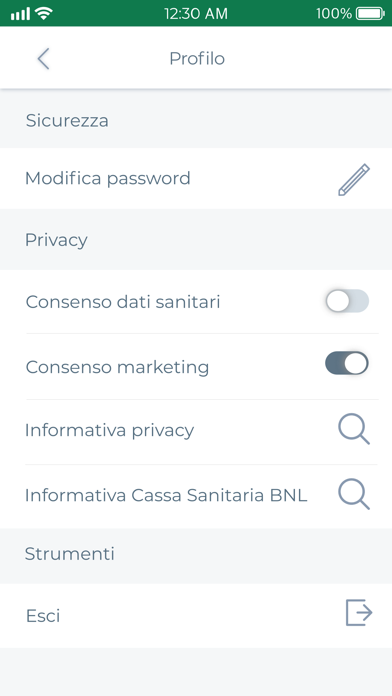Select the Modifica password row
The width and height of the screenshot is (392, 696).
196,178
